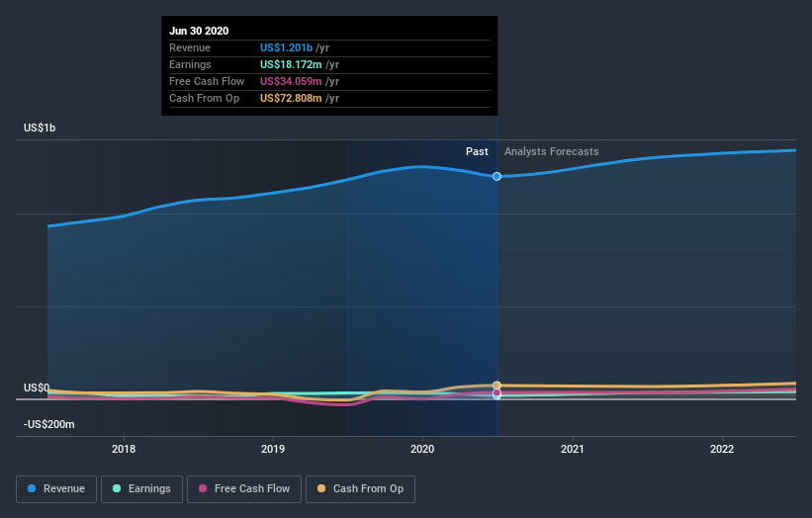Select the 2018 axis label
812x518 pixels.
pyautogui.click(x=124, y=449)
